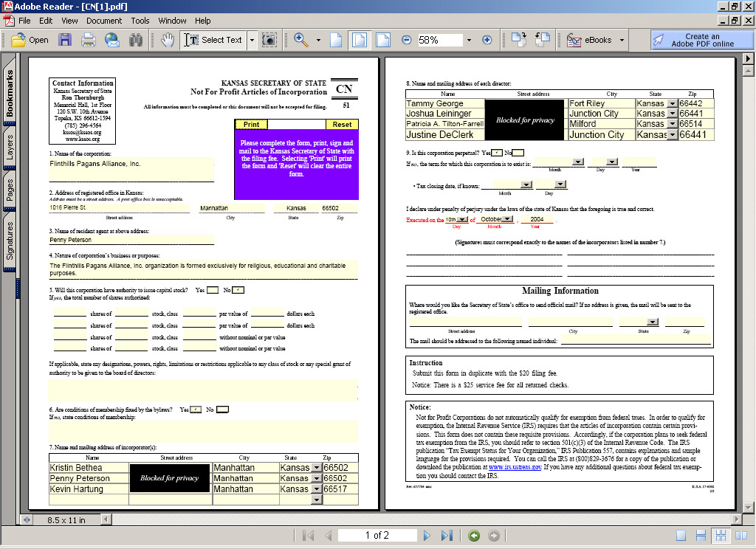Viewport: 756px width, 549px height.
Task: Check No for membership conditions fixed by bylaws
Action: [x=222, y=410]
